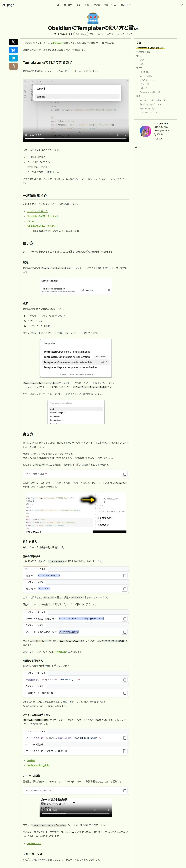Share the article on Bluesky
The height and width of the screenshot is (868, 186).
(13, 50)
